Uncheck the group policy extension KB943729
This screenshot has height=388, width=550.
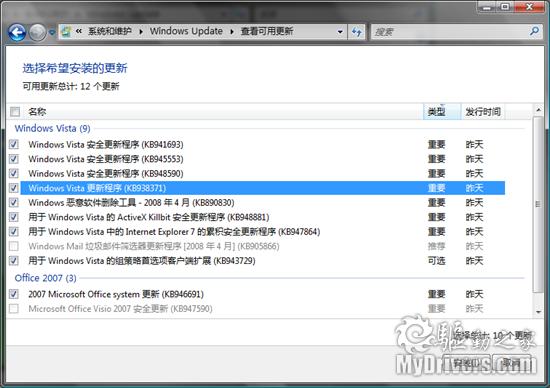point(14,261)
